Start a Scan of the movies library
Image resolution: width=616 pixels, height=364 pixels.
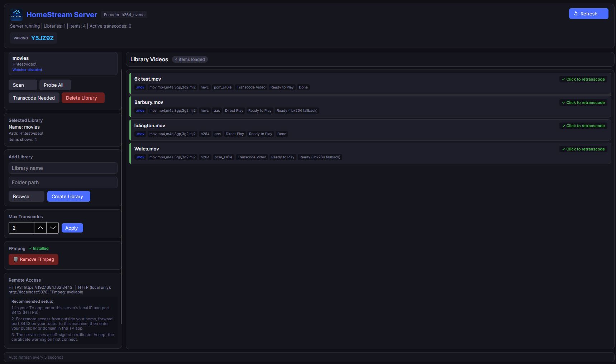pos(23,85)
